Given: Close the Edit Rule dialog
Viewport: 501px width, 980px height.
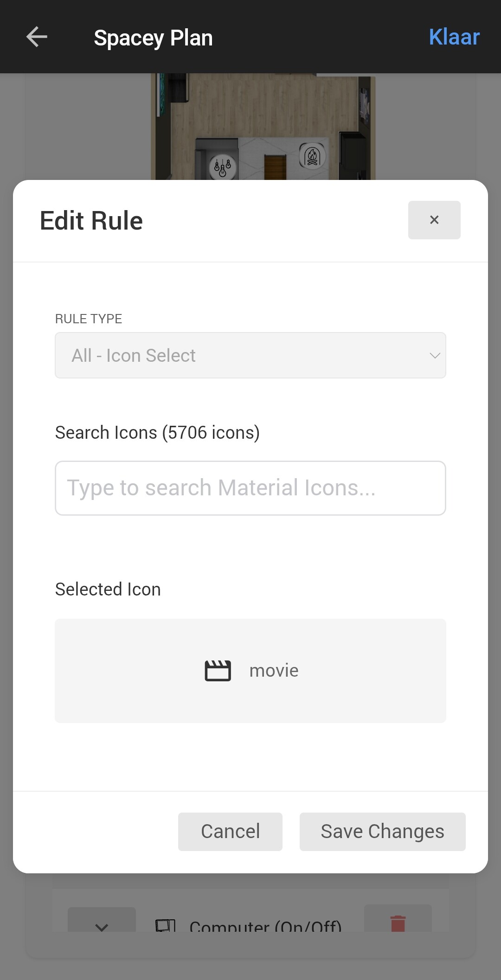Looking at the screenshot, I should point(434,220).
